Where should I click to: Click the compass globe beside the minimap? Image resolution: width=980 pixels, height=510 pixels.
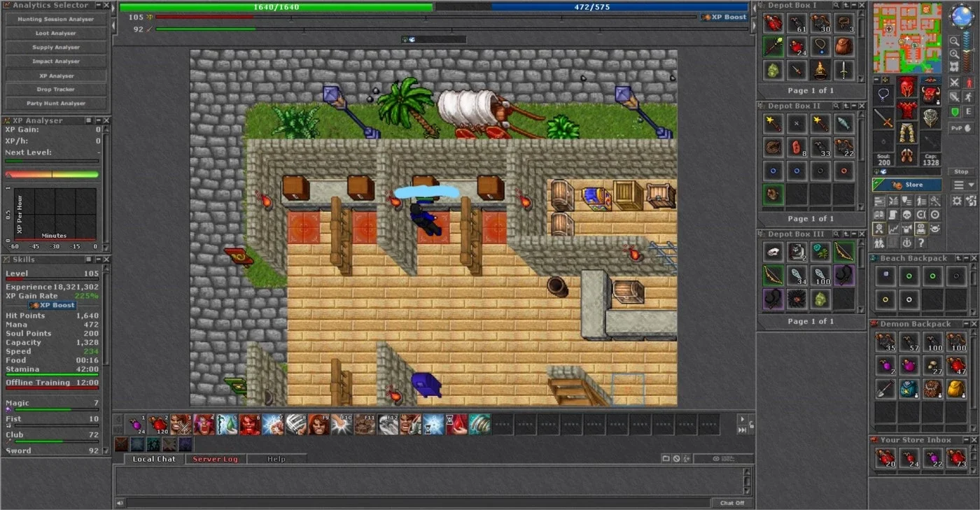[961, 17]
